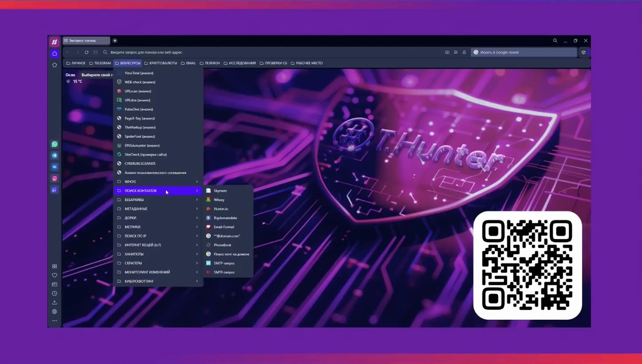Click the four-squares grid icon in the sidebar
The width and height of the screenshot is (642, 364).
54,266
